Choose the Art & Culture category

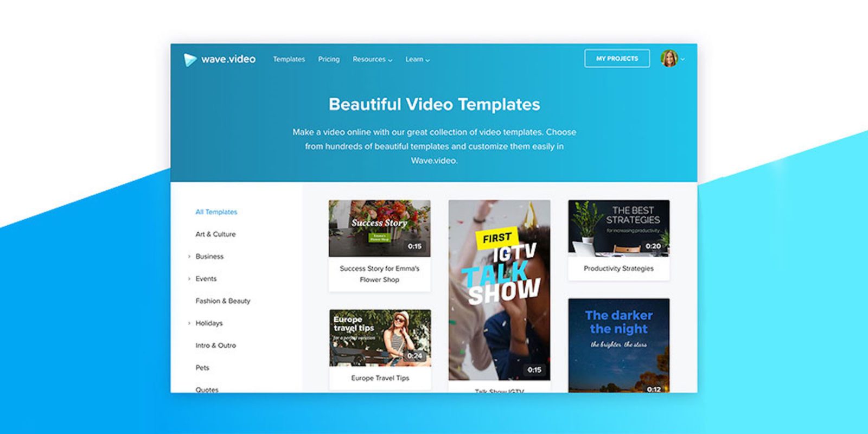point(215,234)
